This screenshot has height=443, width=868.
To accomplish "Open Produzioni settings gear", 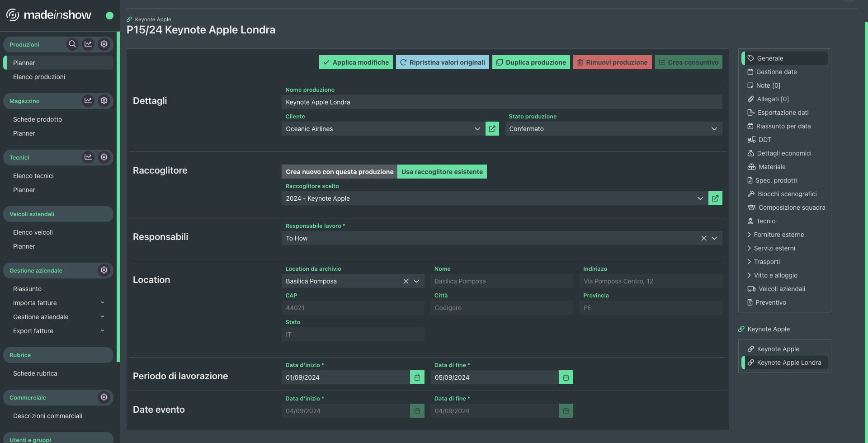I will (104, 44).
